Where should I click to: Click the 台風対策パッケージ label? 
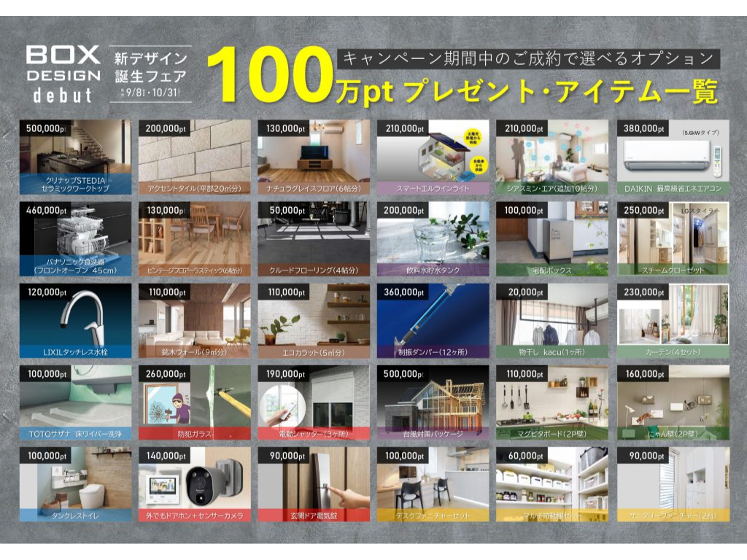pos(433,434)
